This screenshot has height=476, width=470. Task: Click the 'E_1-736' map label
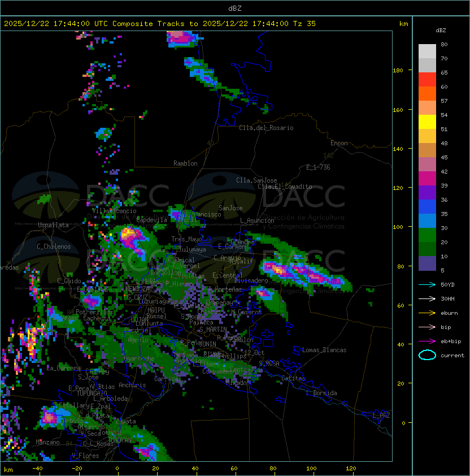click(318, 167)
